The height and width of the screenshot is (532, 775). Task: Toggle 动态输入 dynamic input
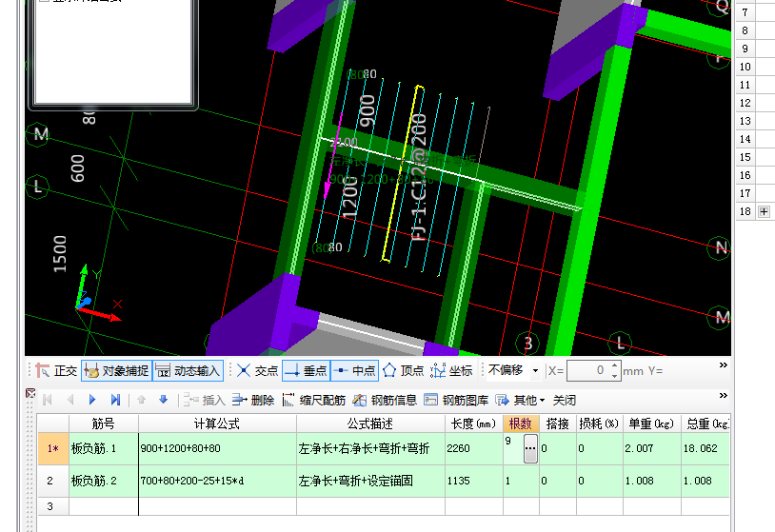coord(188,370)
